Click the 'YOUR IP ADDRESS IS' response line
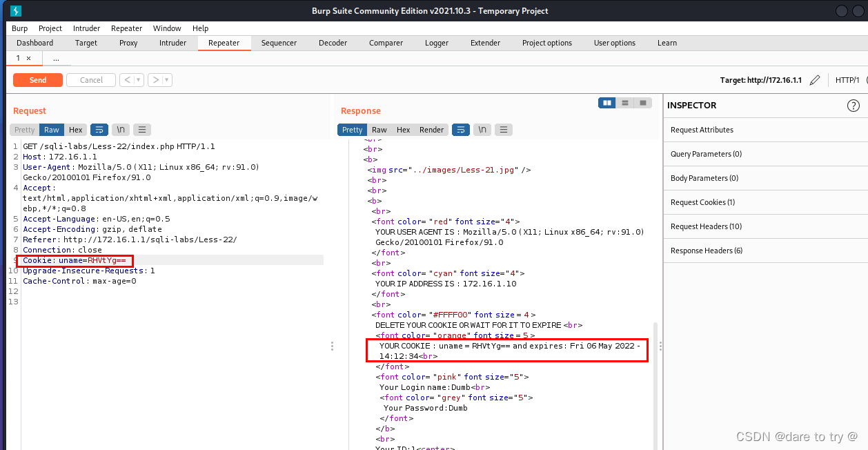 tap(446, 284)
